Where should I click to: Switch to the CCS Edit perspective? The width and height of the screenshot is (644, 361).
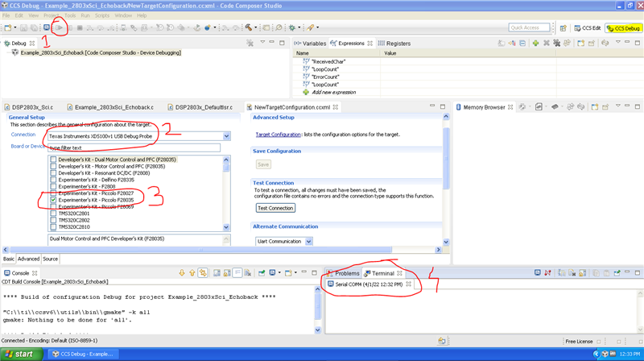pyautogui.click(x=588, y=28)
